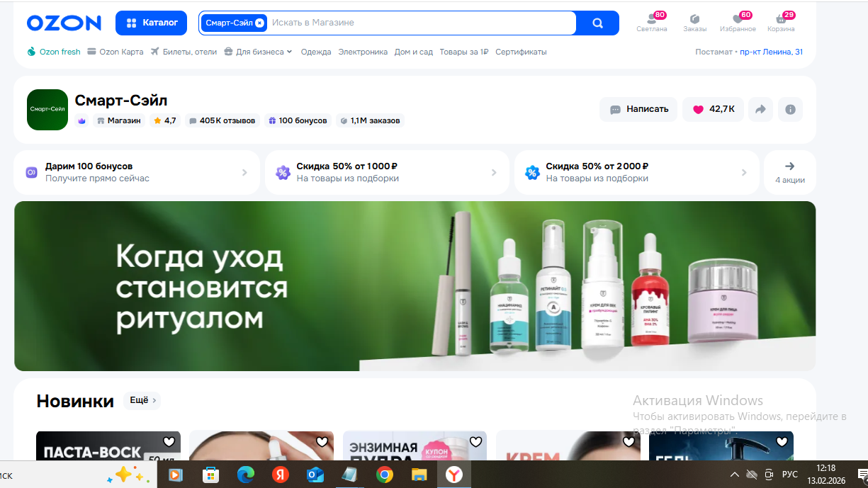The image size is (868, 488).
Task: Open File Explorer in the taskbar
Action: coord(419,475)
